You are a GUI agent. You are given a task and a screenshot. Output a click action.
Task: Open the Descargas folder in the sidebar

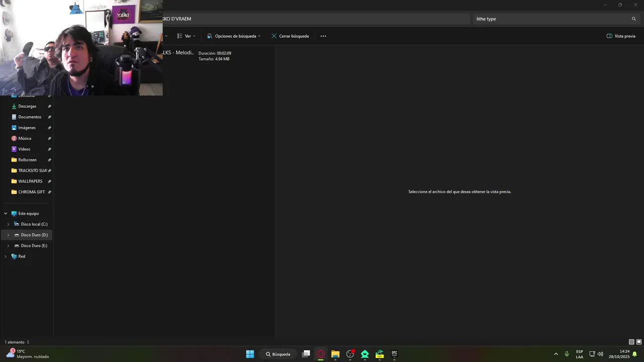click(x=27, y=106)
